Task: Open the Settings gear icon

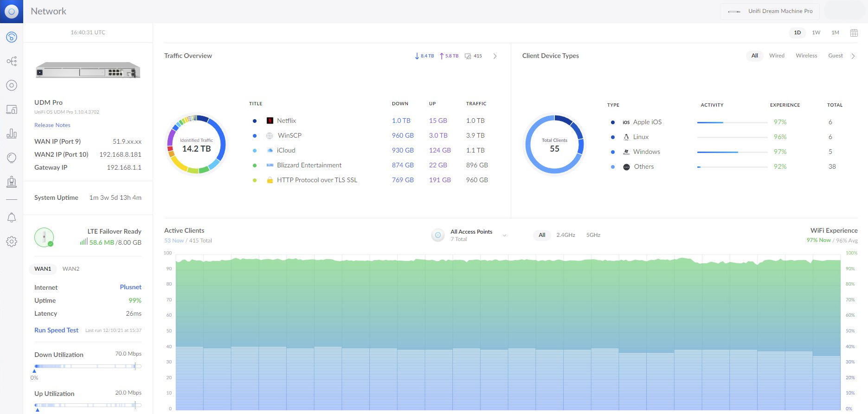Action: click(12, 242)
